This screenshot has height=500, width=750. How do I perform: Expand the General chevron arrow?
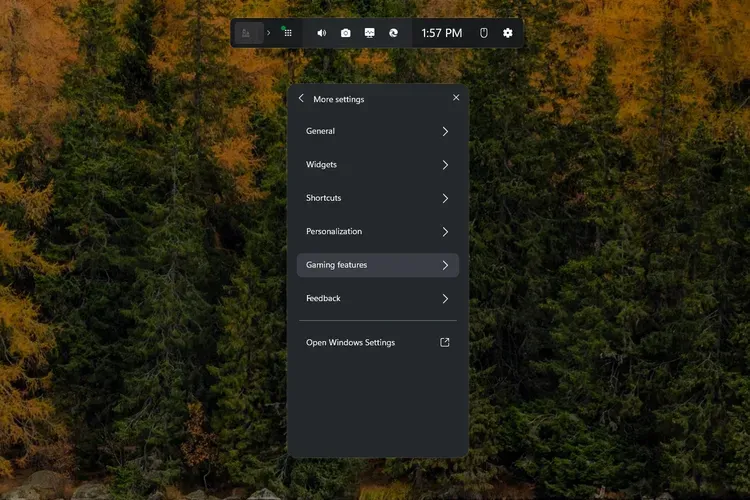(x=445, y=131)
